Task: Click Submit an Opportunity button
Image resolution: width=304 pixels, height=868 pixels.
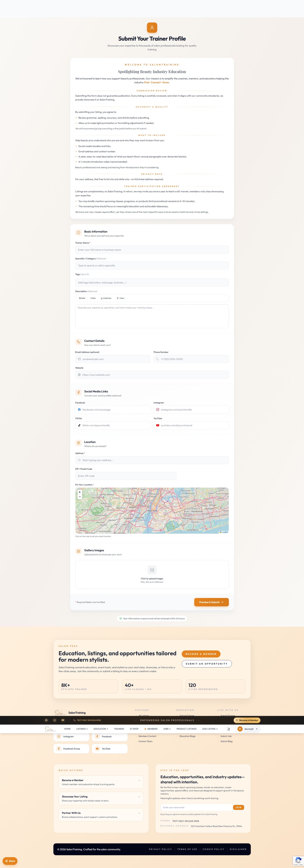Action: tap(206, 664)
